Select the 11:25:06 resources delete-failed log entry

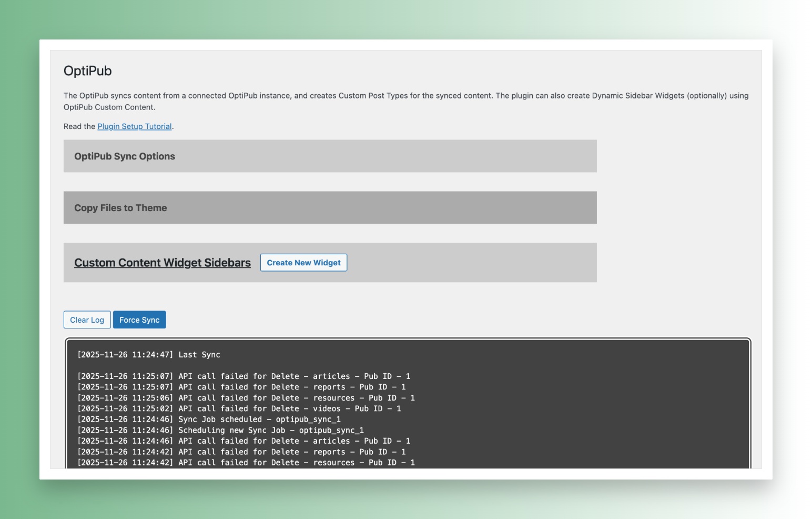(246, 398)
